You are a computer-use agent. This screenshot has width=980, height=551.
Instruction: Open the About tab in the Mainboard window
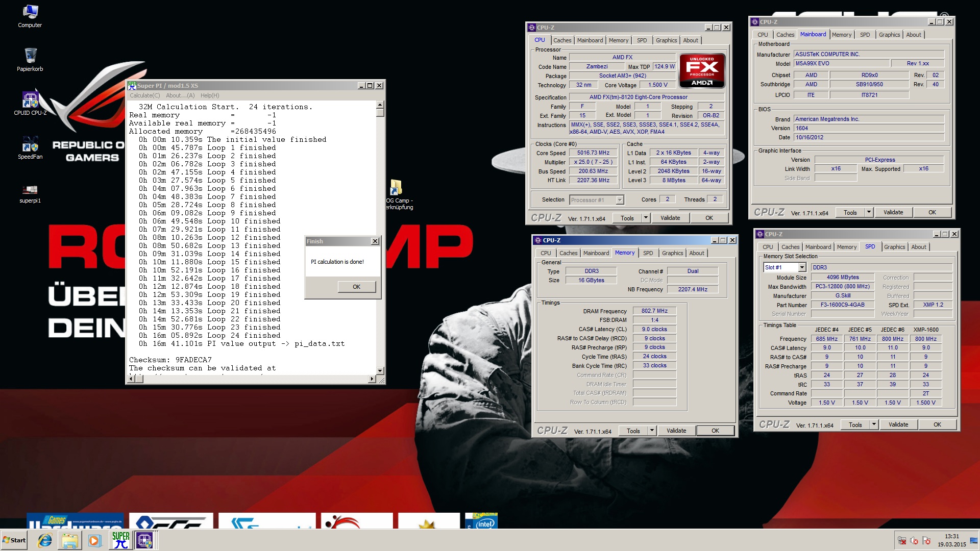(914, 35)
